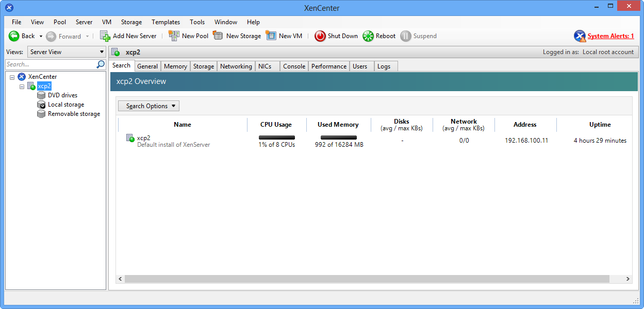The height and width of the screenshot is (309, 644).
Task: Open the Views Server View dropdown
Action: (67, 52)
